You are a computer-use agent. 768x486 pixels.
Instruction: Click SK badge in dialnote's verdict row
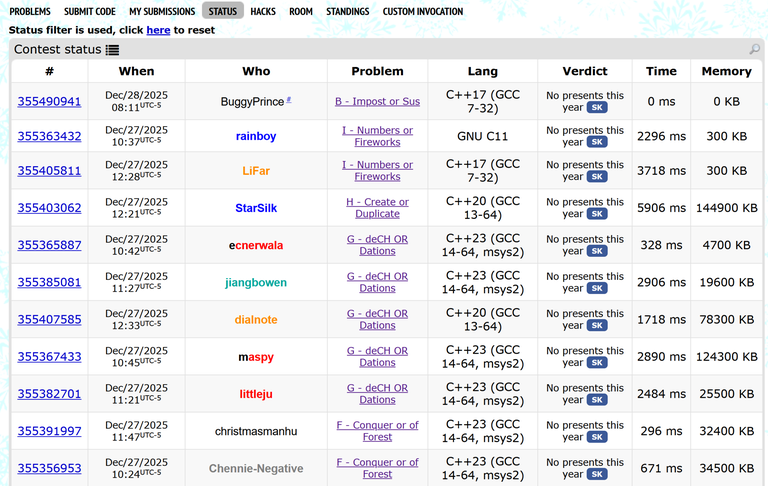(597, 325)
